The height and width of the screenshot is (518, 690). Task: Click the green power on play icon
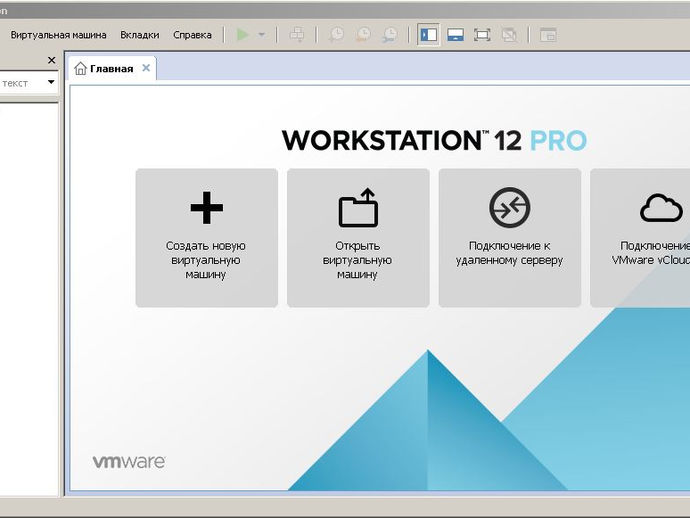(242, 34)
